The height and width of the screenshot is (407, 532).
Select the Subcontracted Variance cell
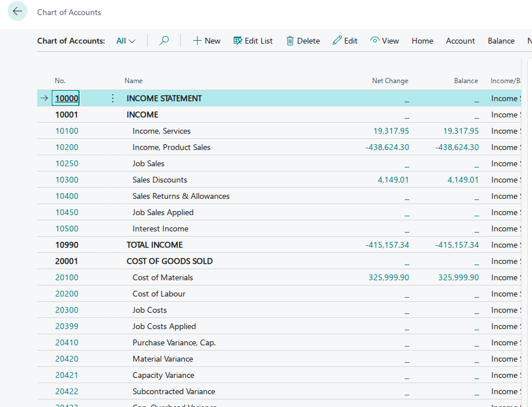[x=174, y=391]
